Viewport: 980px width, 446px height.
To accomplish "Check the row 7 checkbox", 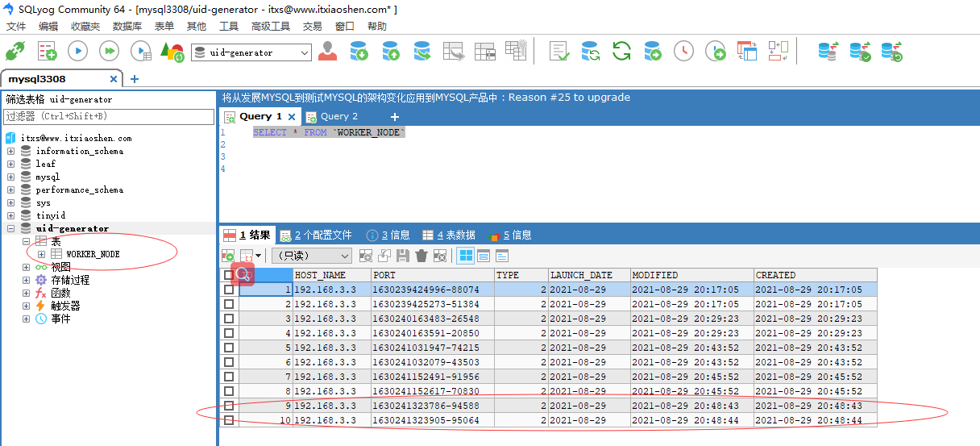I will click(x=229, y=377).
